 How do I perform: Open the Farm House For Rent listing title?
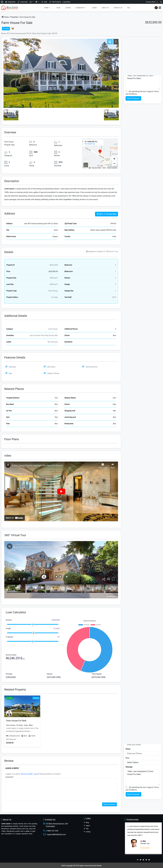pyautogui.click(x=16, y=720)
